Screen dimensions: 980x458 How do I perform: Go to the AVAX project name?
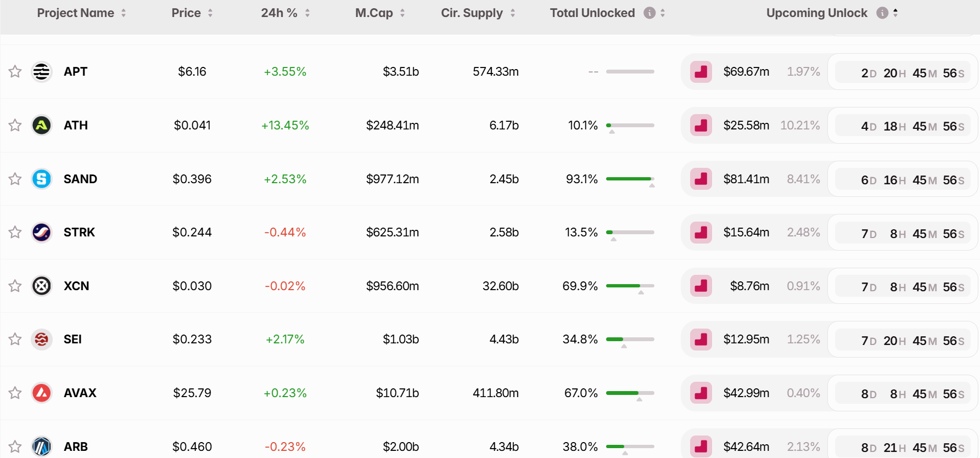(80, 393)
